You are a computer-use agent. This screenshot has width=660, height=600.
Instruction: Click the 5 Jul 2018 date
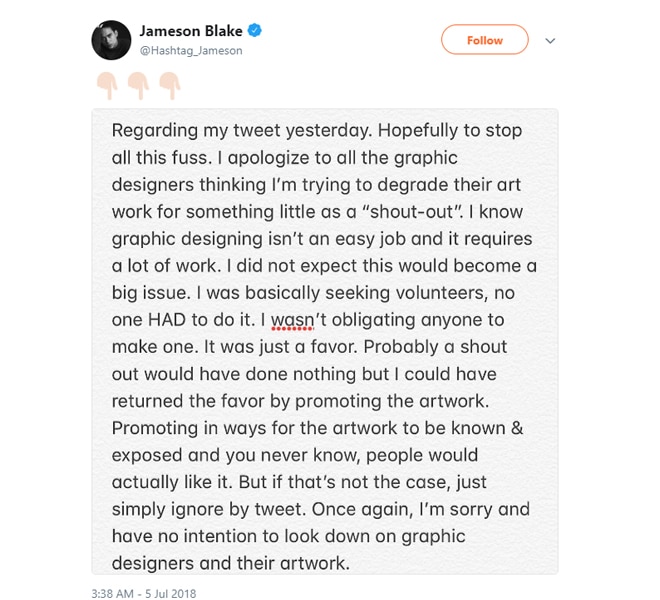coord(170,593)
